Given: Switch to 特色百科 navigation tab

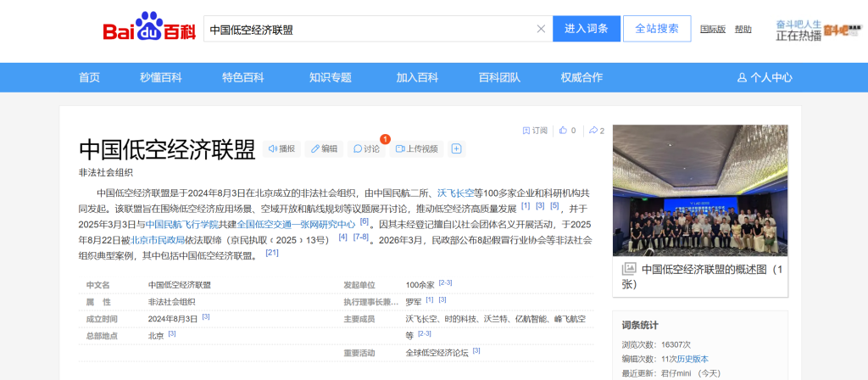Looking at the screenshot, I should 243,77.
